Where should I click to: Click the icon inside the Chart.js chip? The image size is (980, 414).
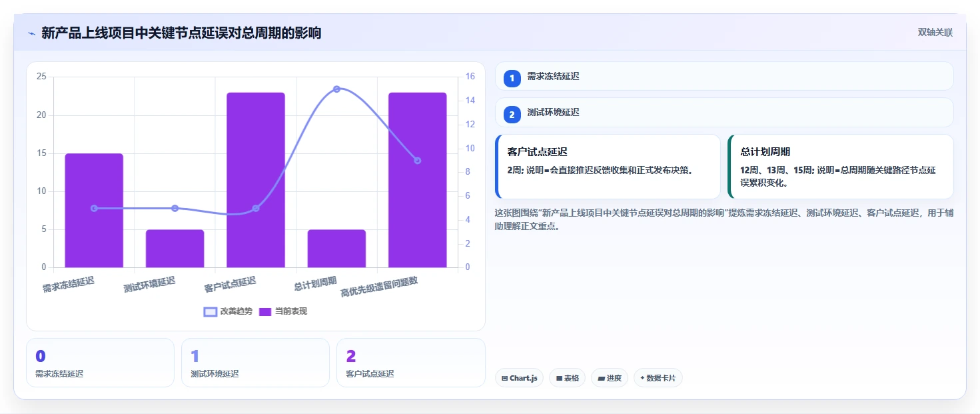point(505,379)
